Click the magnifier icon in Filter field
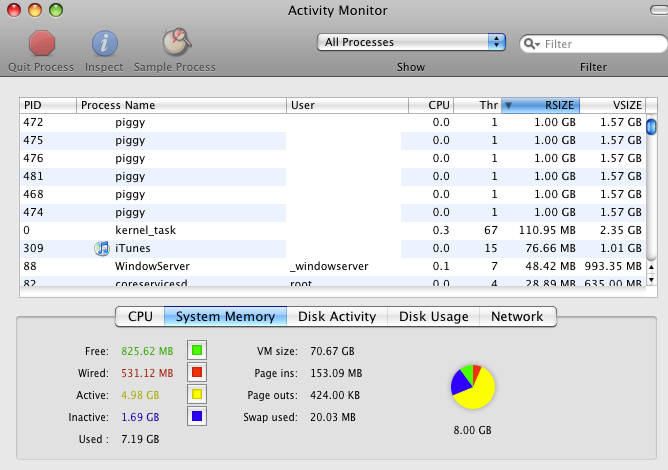This screenshot has width=668, height=470. click(531, 43)
